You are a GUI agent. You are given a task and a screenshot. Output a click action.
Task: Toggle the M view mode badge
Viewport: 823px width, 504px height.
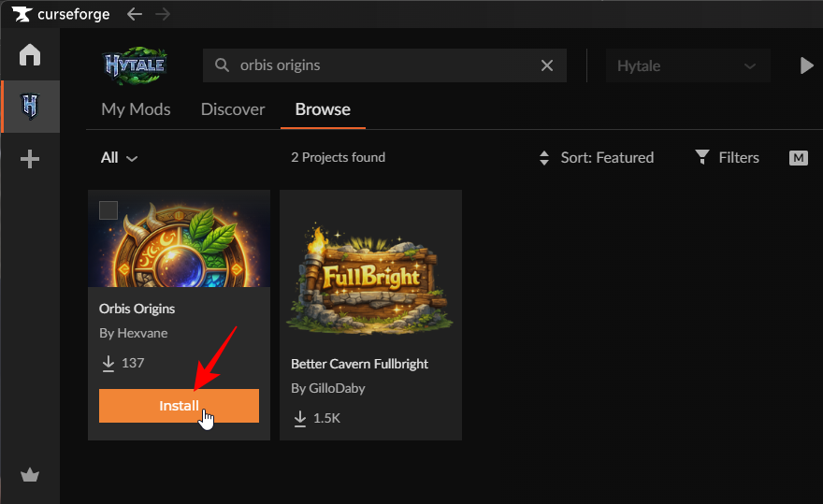[x=798, y=158]
